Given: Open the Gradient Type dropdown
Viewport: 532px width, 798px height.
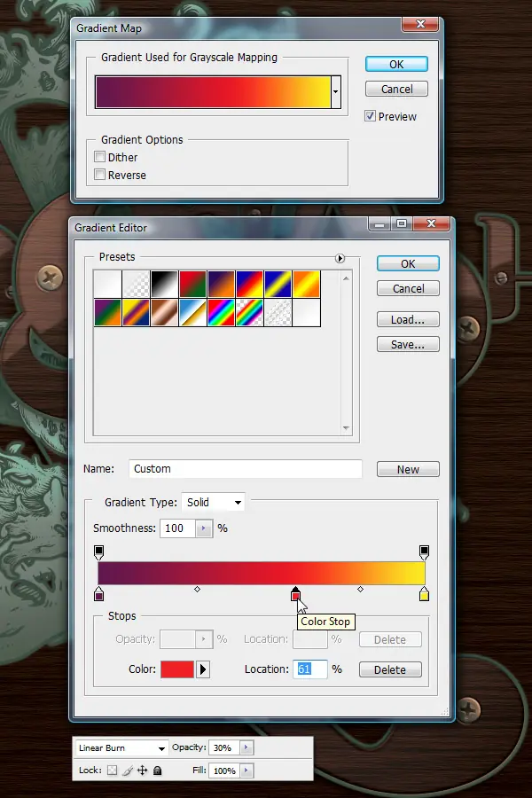Looking at the screenshot, I should pyautogui.click(x=214, y=503).
